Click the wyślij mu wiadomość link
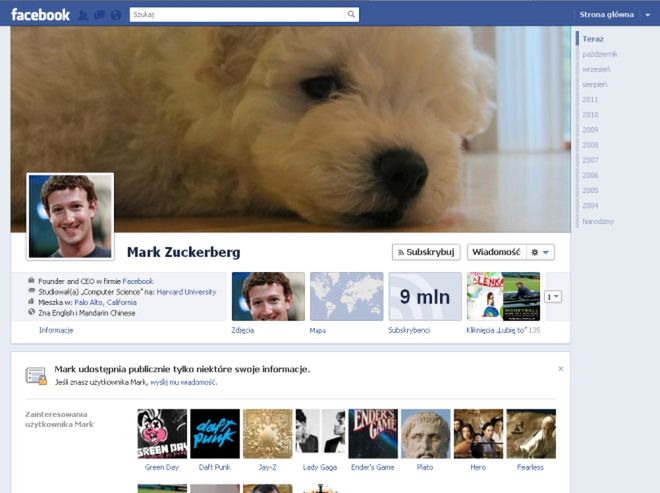This screenshot has height=493, width=660. tap(183, 382)
